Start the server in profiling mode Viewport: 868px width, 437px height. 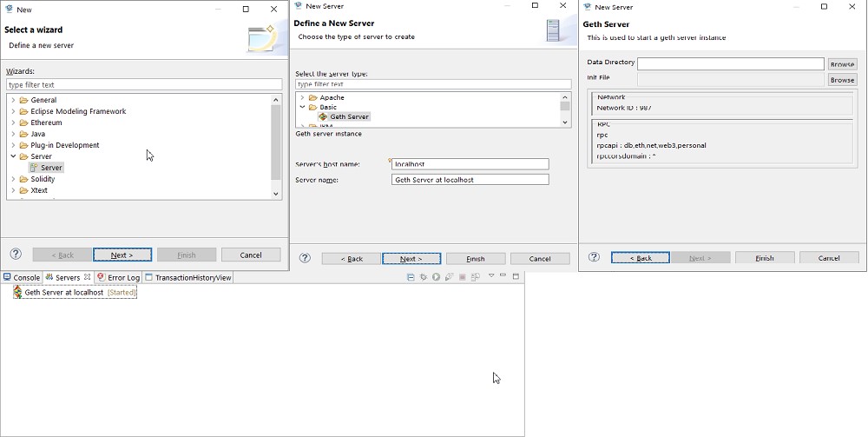point(449,277)
